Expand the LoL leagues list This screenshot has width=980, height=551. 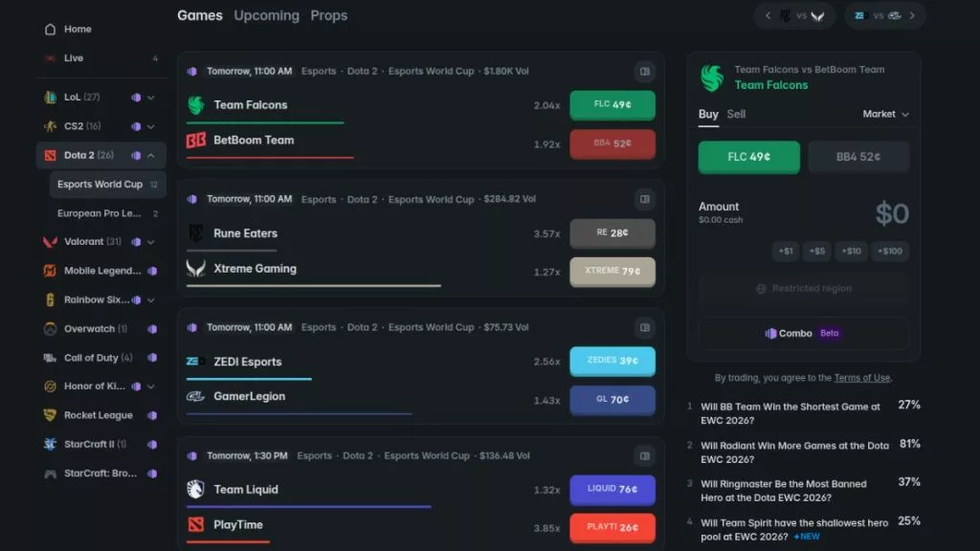[151, 98]
